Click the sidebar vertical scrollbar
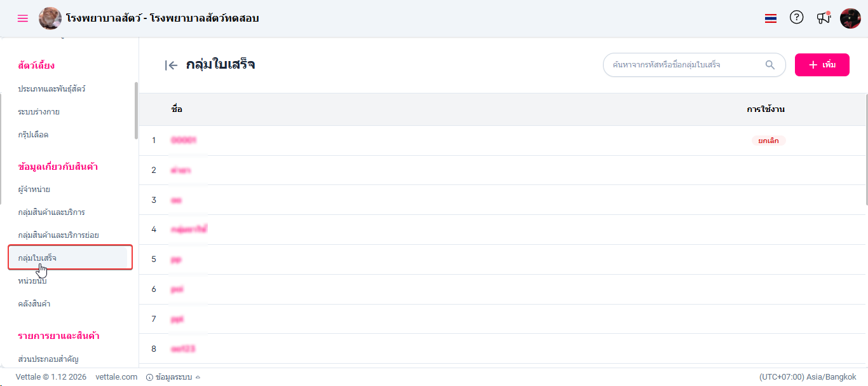Viewport: 868px width, 386px height. 136,110
